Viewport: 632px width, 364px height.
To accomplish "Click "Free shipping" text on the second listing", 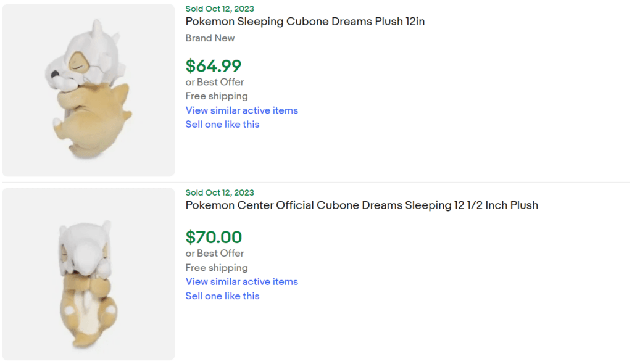I will point(216,267).
